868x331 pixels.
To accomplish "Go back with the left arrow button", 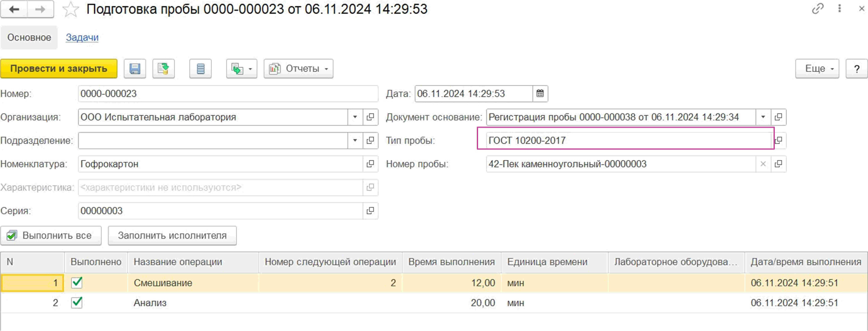I will (x=14, y=9).
